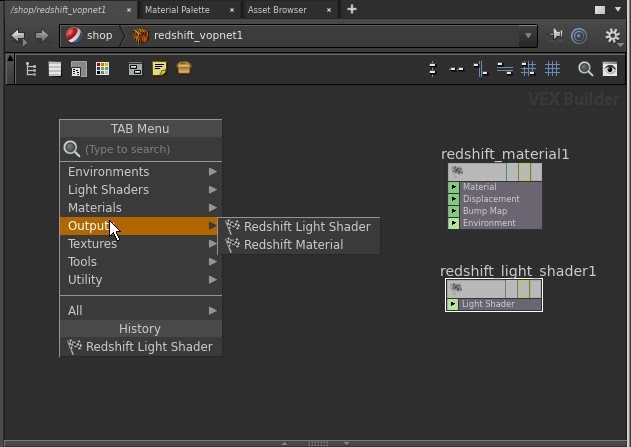Switch to the Material Palette tab
Screen dimensions: 631x447
pos(177,10)
